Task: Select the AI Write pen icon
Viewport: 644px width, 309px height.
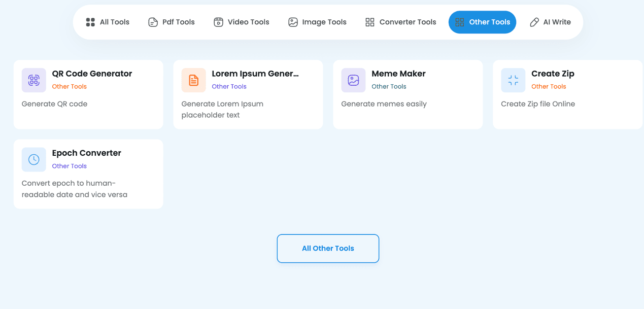Action: [x=534, y=22]
